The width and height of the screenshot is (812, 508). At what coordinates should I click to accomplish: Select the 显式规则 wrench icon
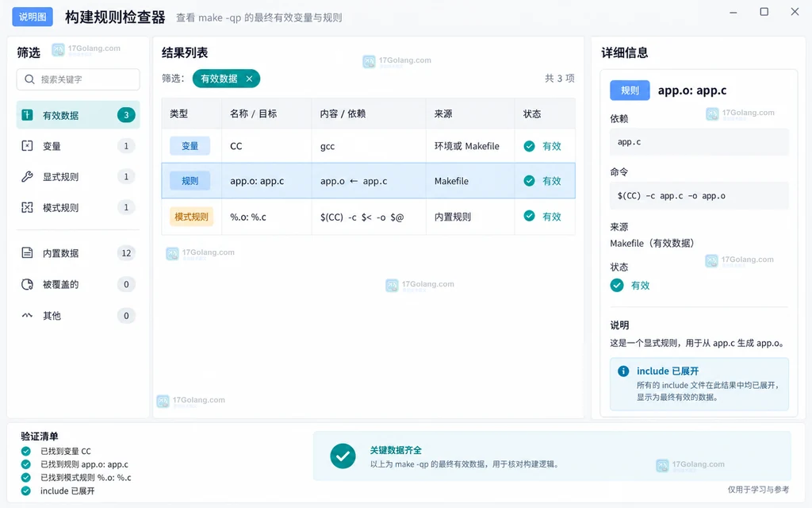[28, 177]
